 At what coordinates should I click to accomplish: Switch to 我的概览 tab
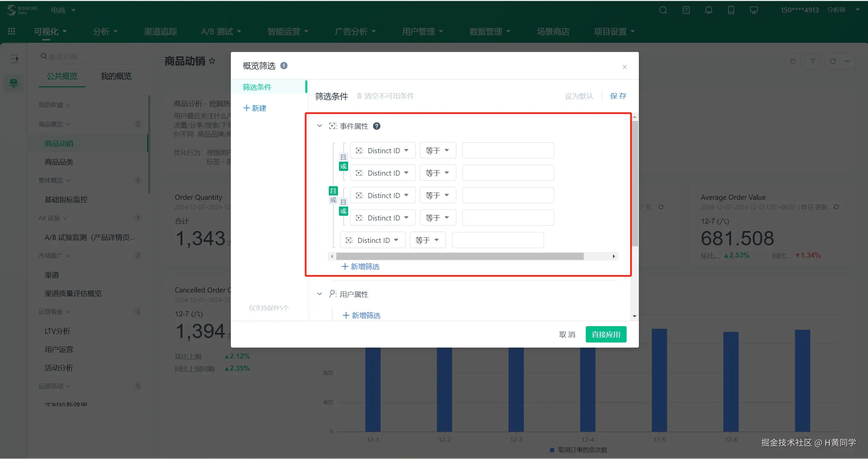pyautogui.click(x=116, y=76)
